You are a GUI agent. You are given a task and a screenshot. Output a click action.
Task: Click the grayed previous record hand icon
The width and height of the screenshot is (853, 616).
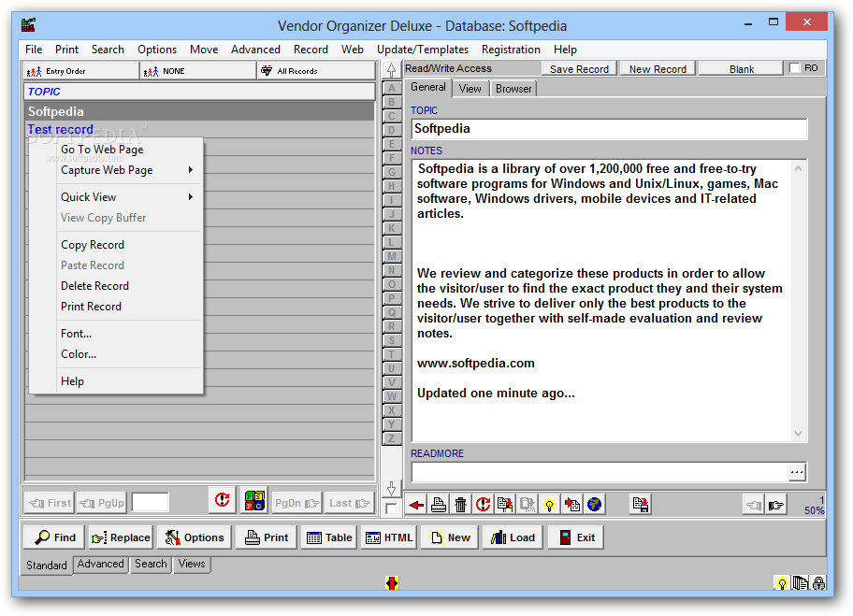coord(754,505)
